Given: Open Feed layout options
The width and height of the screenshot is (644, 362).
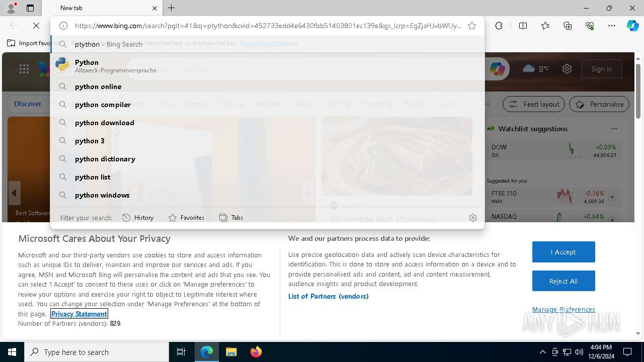Looking at the screenshot, I should (534, 104).
